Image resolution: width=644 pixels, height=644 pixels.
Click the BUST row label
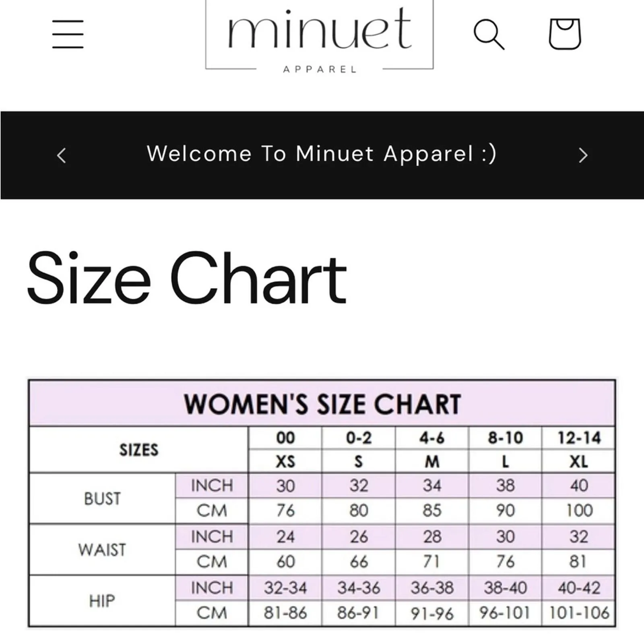[x=102, y=499]
